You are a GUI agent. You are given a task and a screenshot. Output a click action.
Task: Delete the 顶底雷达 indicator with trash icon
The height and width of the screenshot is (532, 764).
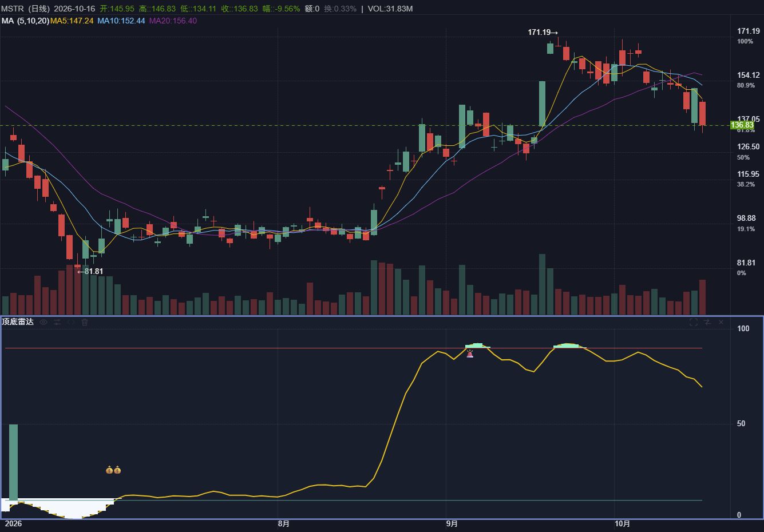[85, 322]
